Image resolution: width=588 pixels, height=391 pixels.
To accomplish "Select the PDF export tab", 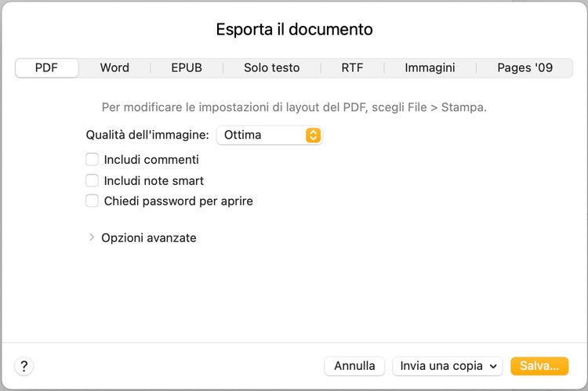I will (46, 68).
